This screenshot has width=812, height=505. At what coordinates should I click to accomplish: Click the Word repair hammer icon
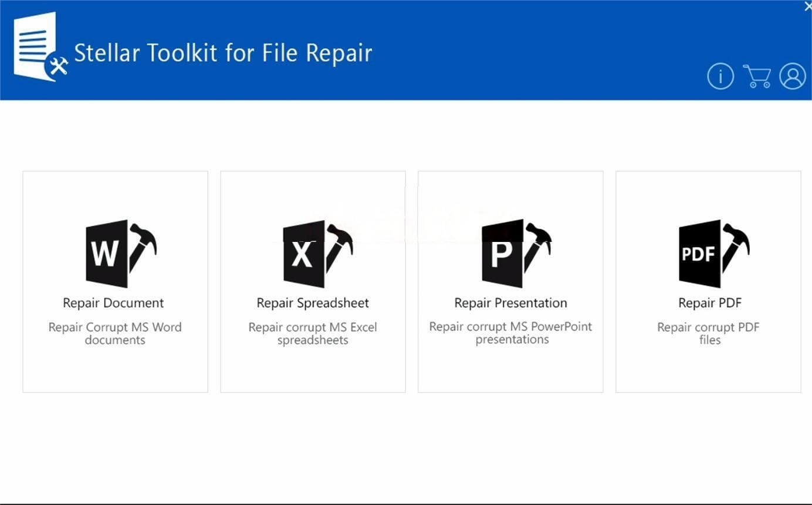pos(121,254)
